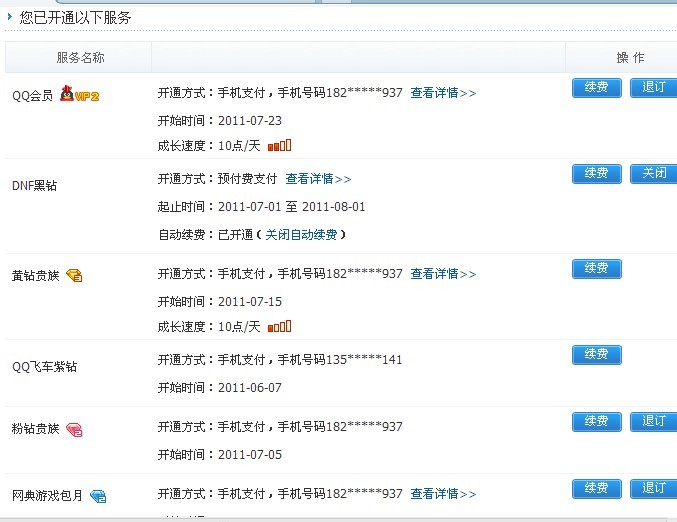The width and height of the screenshot is (677, 522).
Task: Click the 关闭自动续费 link for DNF黑钻
Action: [301, 234]
